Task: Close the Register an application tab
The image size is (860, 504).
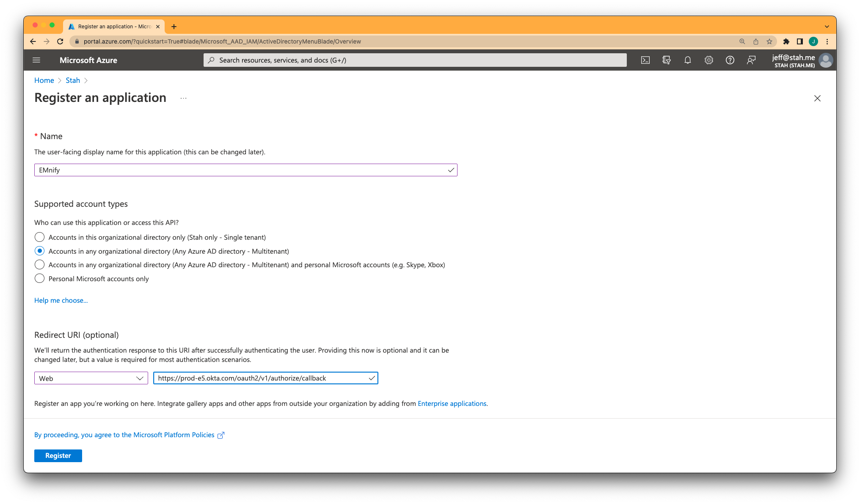Action: 158,27
